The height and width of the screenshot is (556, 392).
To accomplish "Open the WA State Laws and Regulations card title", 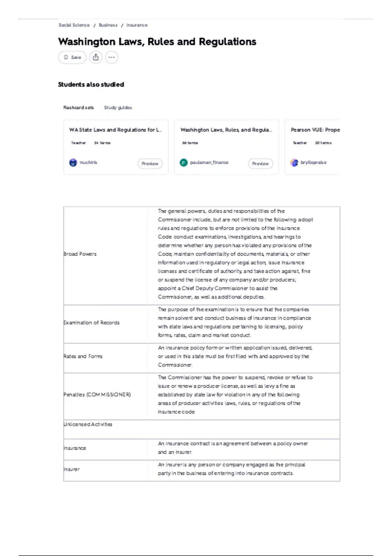I will (x=115, y=129).
